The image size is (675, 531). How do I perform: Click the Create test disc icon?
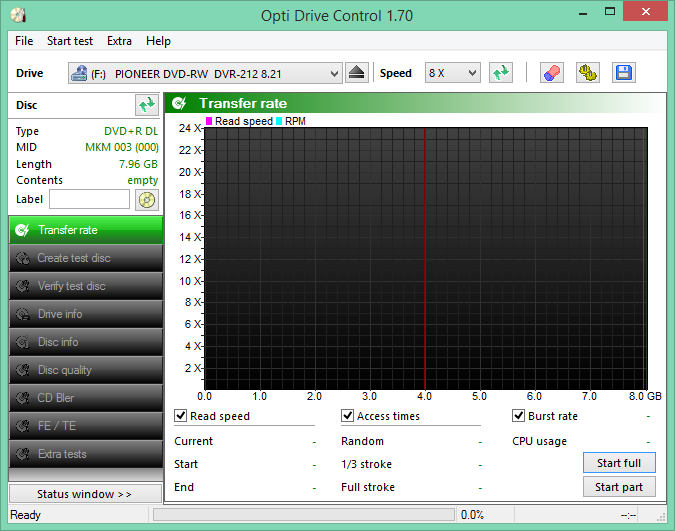click(22, 258)
